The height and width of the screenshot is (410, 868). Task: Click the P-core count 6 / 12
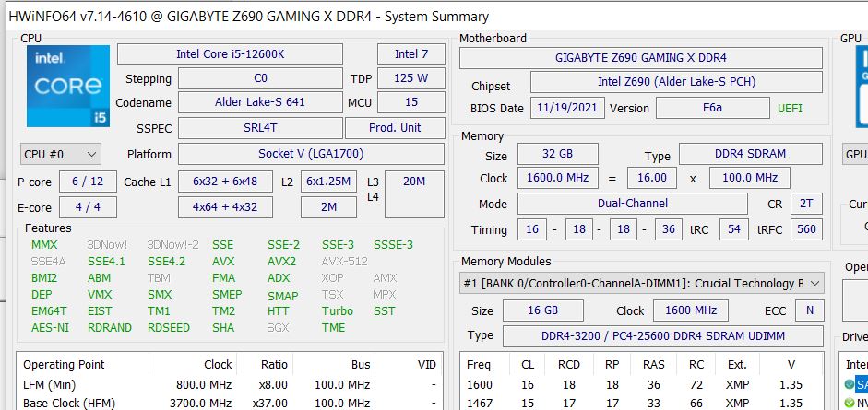[x=88, y=182]
